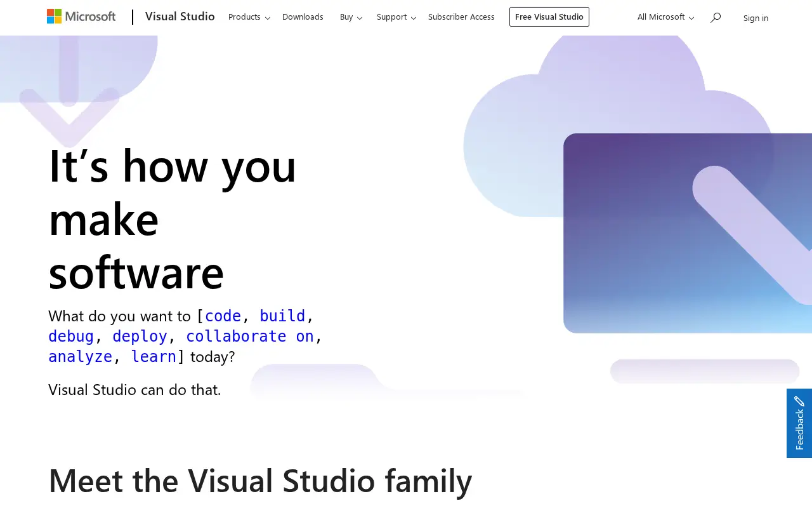Viewport: 812px width, 508px height.
Task: Follow the "code" link
Action: 223,316
